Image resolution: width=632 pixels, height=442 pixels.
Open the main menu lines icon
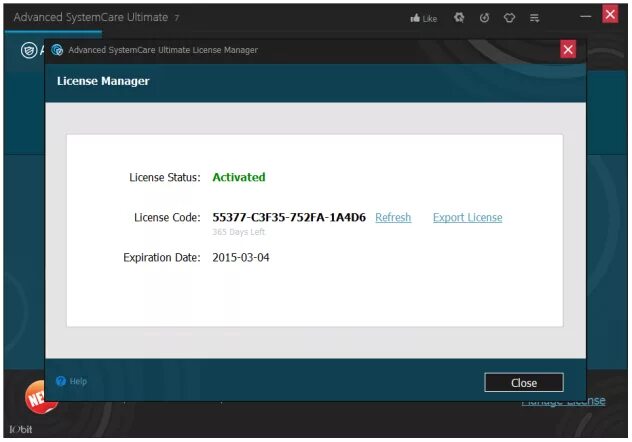[534, 18]
